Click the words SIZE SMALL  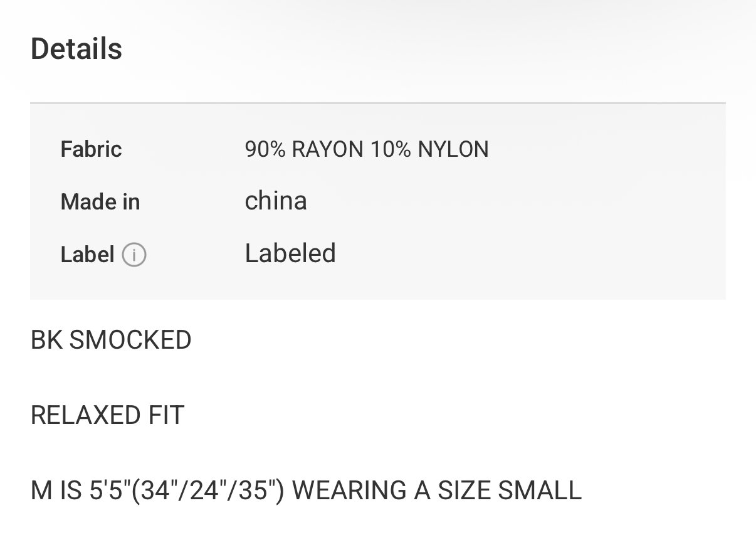(510, 490)
